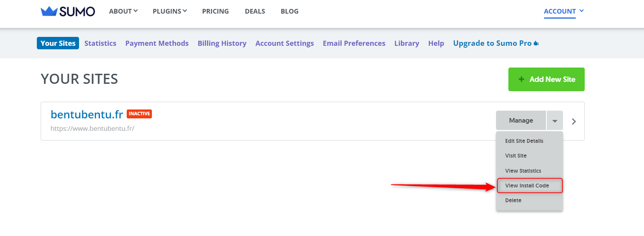The height and width of the screenshot is (236, 644).
Task: Click the Sumo crown logo
Action: pyautogui.click(x=68, y=11)
